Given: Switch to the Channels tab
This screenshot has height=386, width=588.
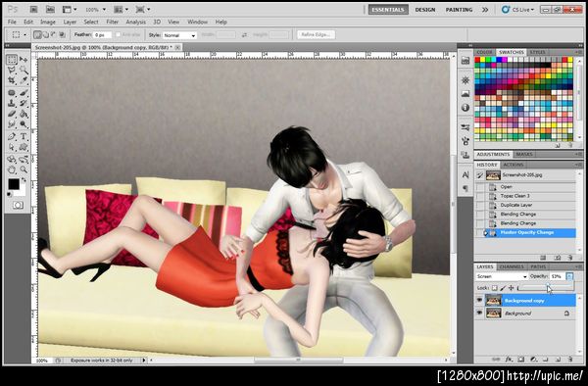Looking at the screenshot, I should coord(512,266).
